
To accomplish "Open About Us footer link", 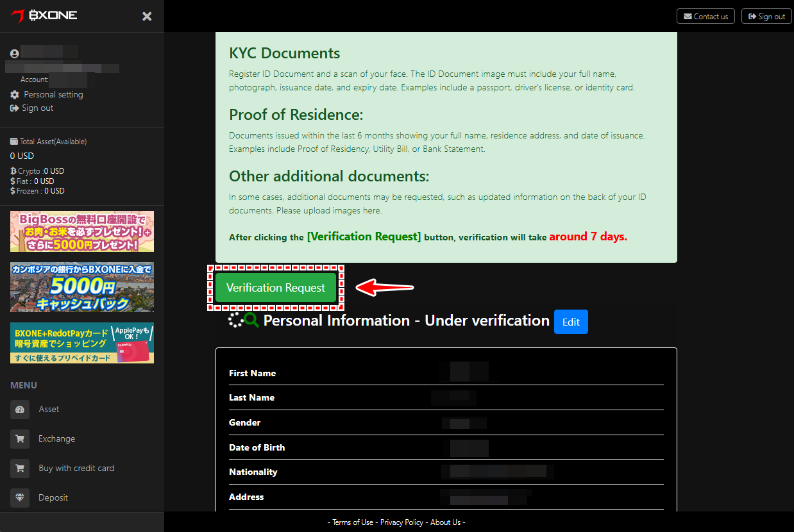I will tap(445, 522).
